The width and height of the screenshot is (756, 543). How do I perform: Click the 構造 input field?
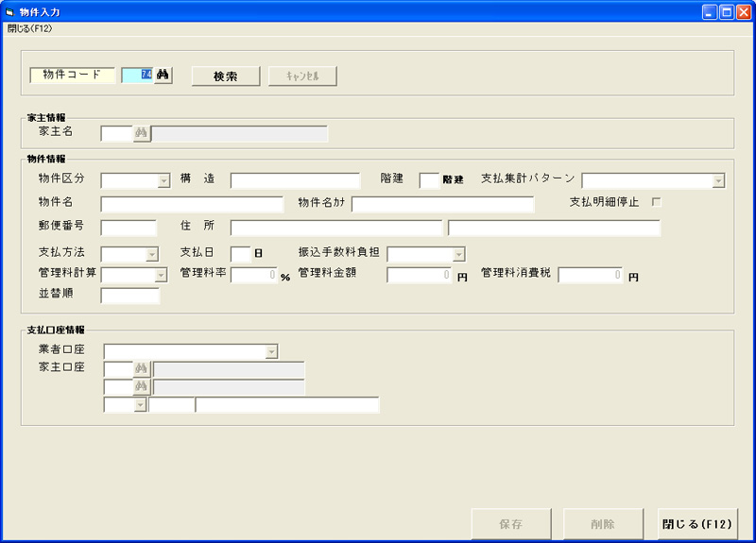(x=295, y=180)
